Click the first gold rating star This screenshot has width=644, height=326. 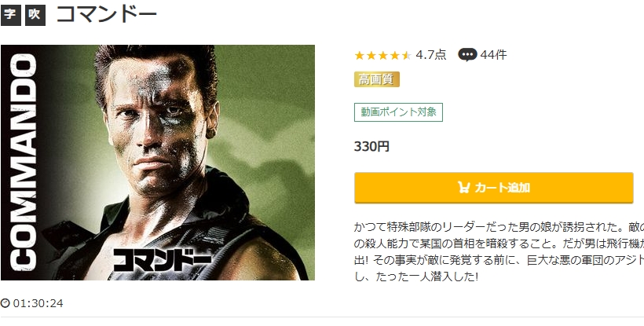click(360, 55)
